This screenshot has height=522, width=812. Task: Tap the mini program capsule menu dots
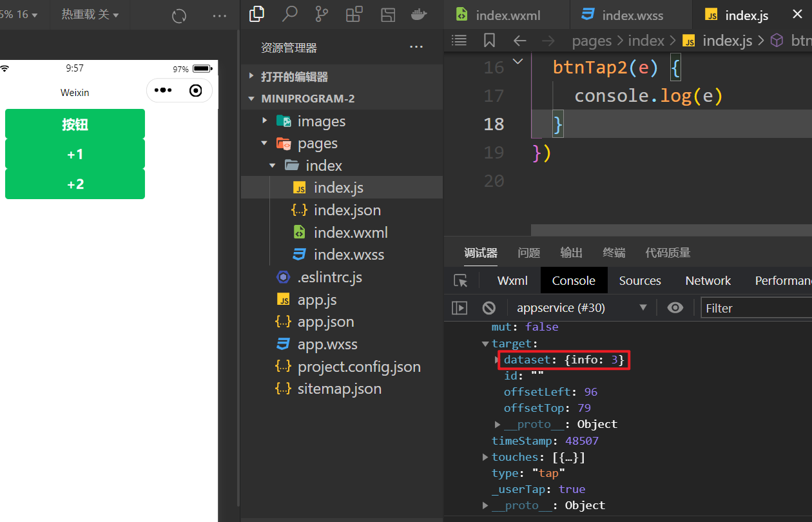(x=162, y=91)
